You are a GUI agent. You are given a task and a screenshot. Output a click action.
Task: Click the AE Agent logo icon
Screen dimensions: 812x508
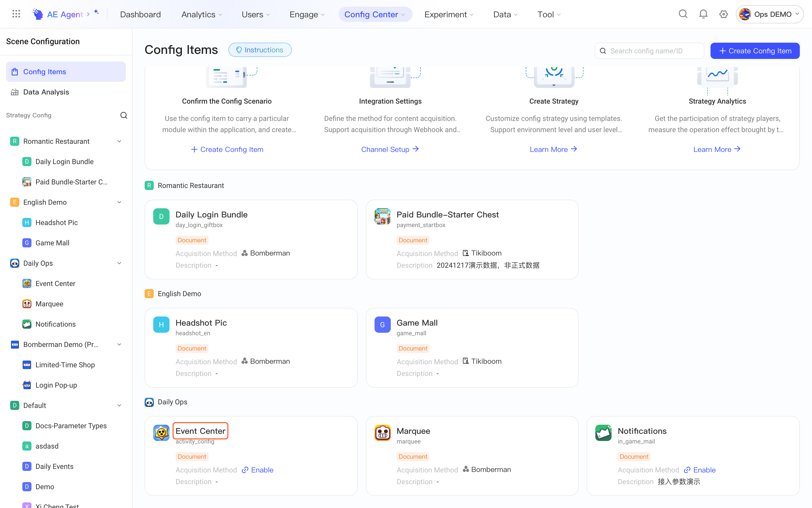[x=38, y=14]
